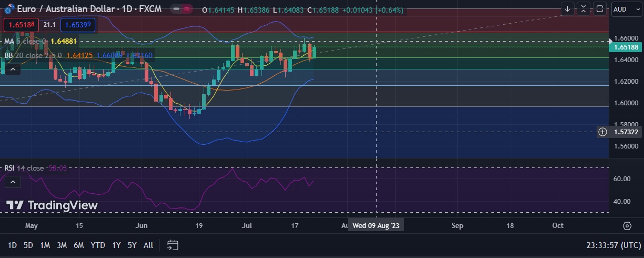
Task: Select the 3M time range
Action: [62, 245]
